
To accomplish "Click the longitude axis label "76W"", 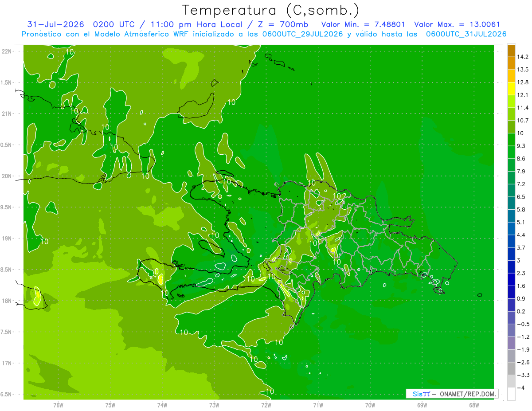I will coord(59,405).
